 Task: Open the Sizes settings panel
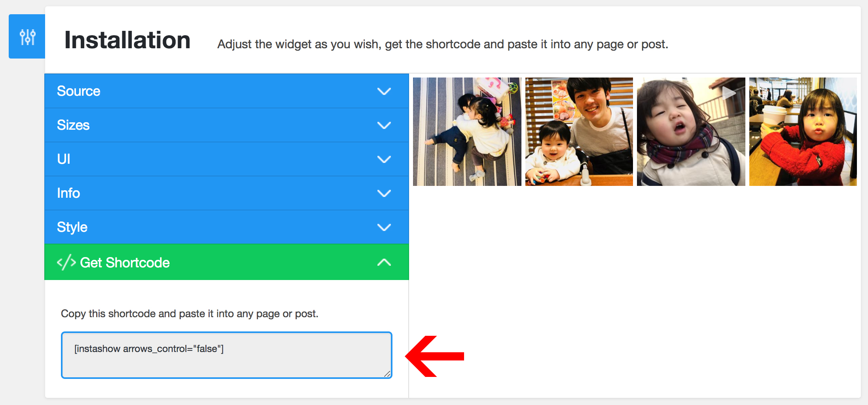pos(227,125)
